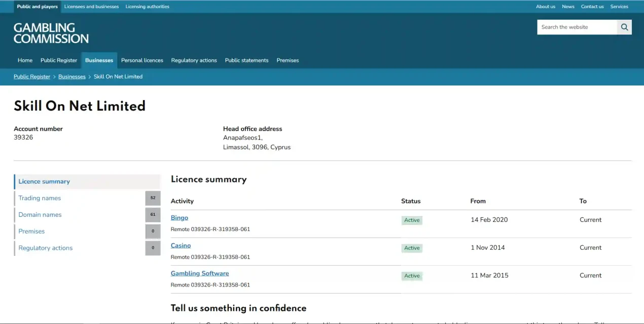Click the Status column header
The image size is (644, 324).
(411, 201)
